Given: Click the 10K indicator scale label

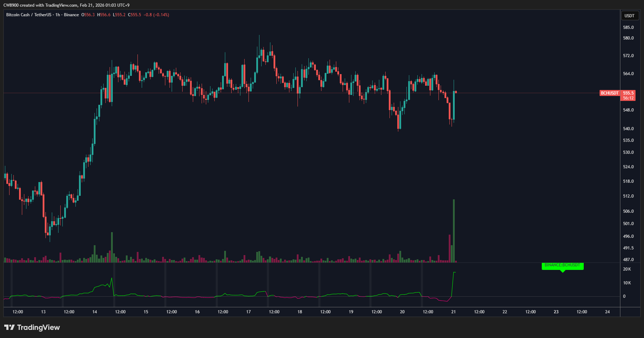Looking at the screenshot, I should click(627, 283).
